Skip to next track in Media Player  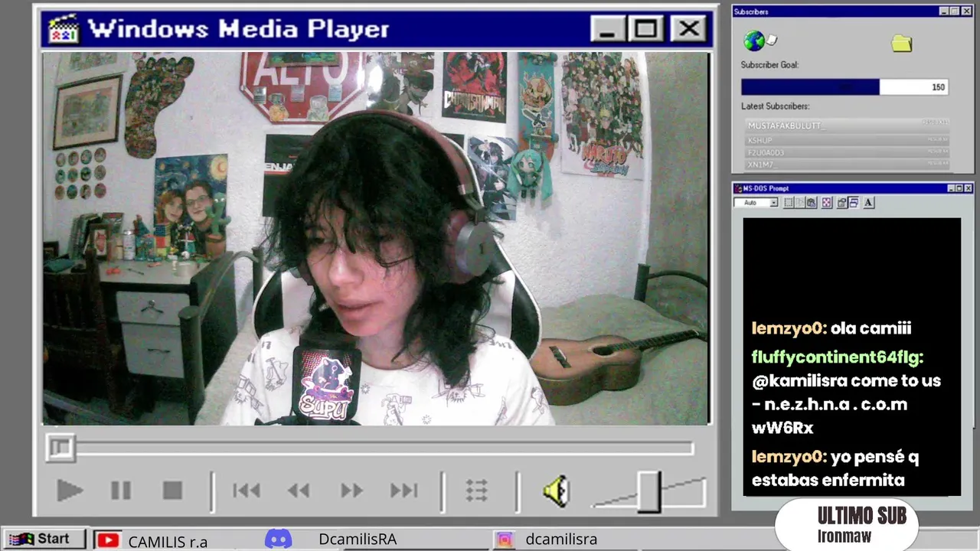click(x=403, y=491)
